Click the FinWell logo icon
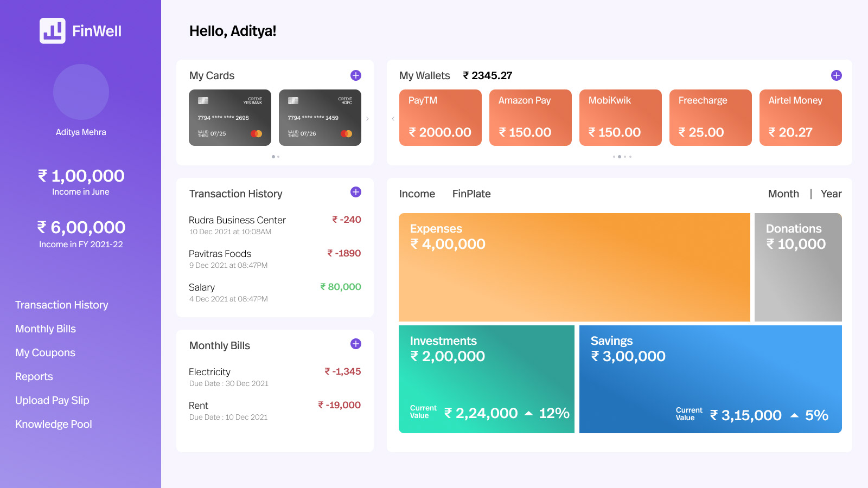868x488 pixels. 53,31
